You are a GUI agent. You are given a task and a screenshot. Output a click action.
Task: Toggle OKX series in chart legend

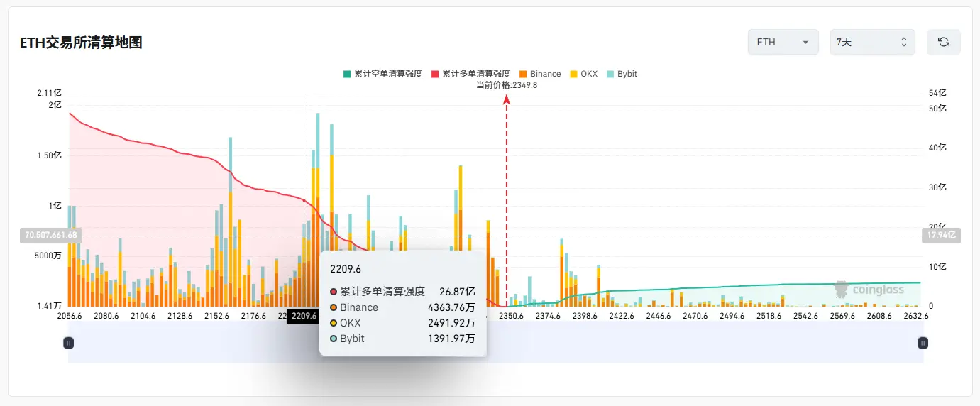[583, 74]
